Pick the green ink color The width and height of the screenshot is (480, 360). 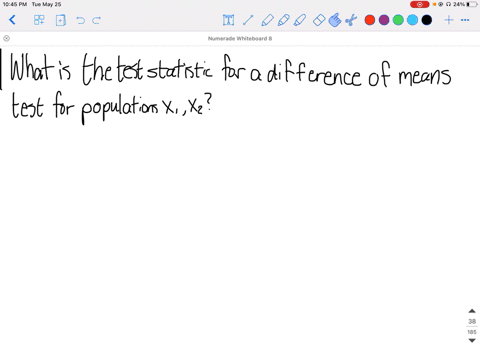point(398,20)
